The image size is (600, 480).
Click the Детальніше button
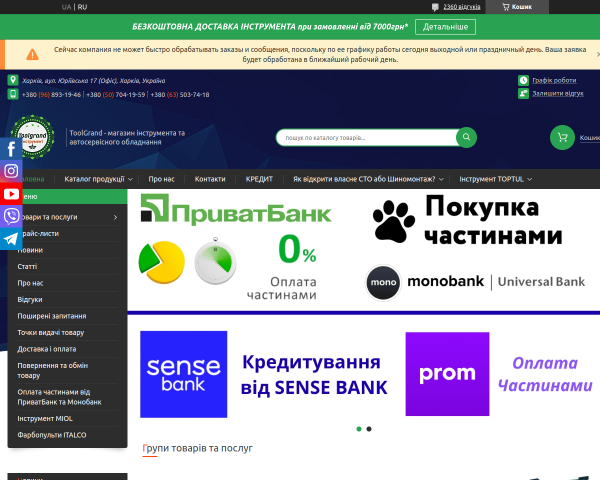pos(445,27)
